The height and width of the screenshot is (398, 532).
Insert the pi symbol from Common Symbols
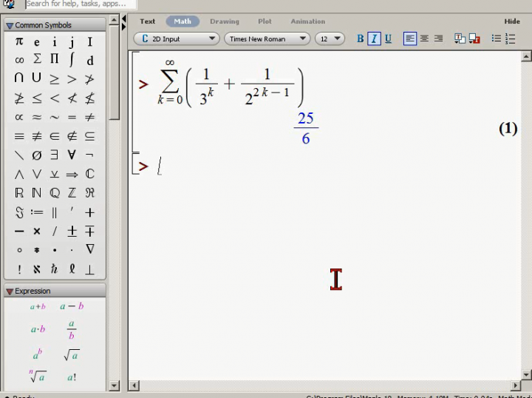pyautogui.click(x=19, y=41)
